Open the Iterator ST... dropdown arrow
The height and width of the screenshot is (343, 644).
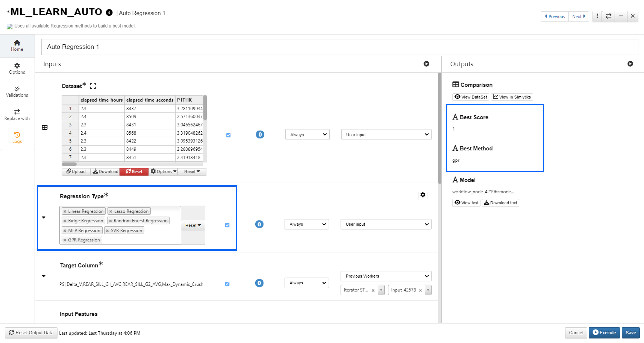[381, 290]
